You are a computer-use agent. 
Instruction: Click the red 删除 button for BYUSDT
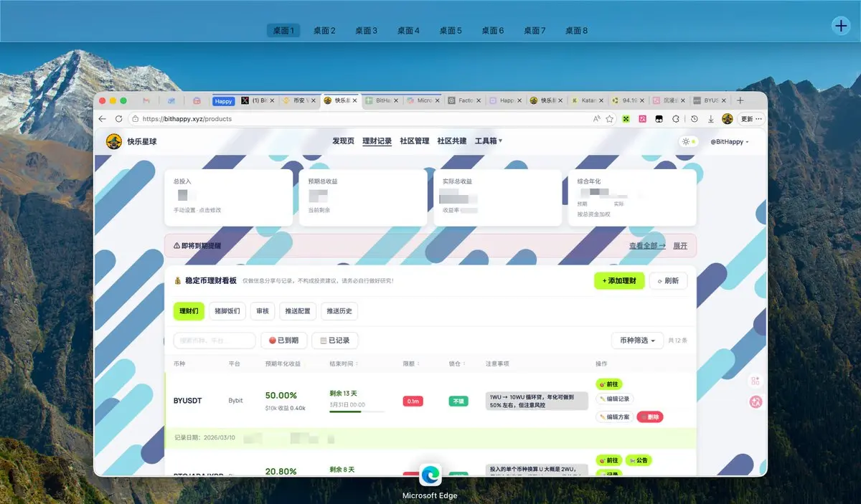point(650,417)
